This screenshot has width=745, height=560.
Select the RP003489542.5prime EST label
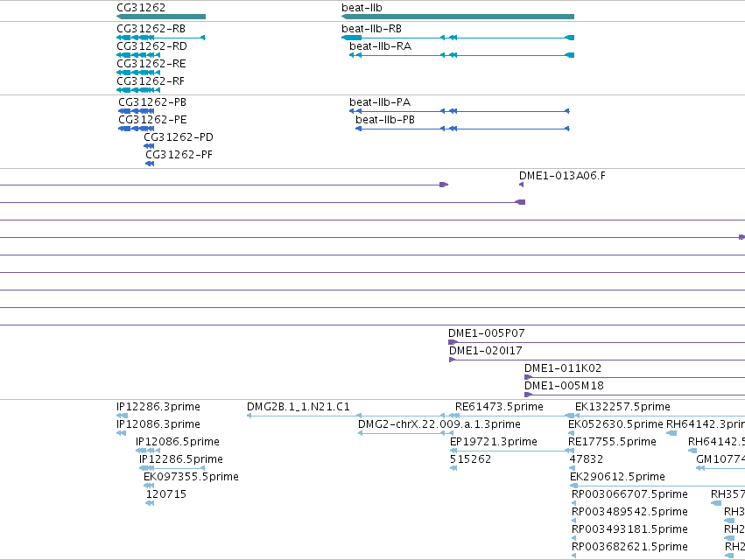(x=629, y=513)
